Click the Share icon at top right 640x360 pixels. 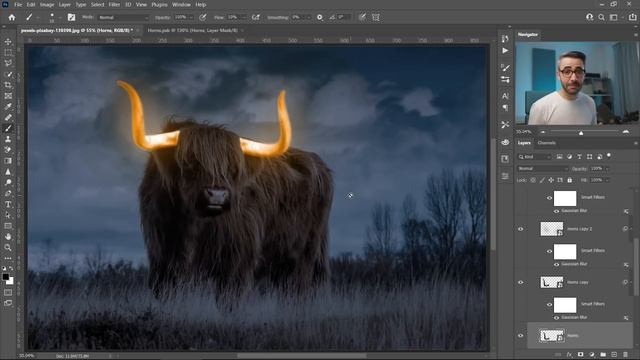pos(632,17)
